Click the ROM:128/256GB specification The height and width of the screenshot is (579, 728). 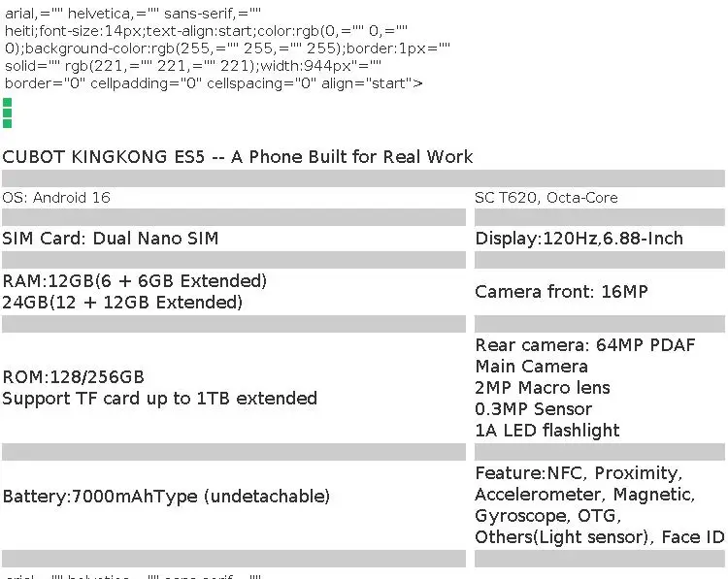(x=74, y=377)
